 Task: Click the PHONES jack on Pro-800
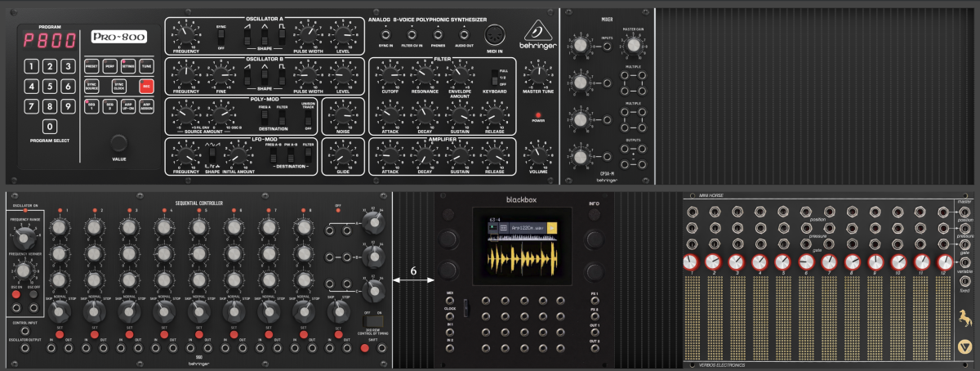pos(439,34)
